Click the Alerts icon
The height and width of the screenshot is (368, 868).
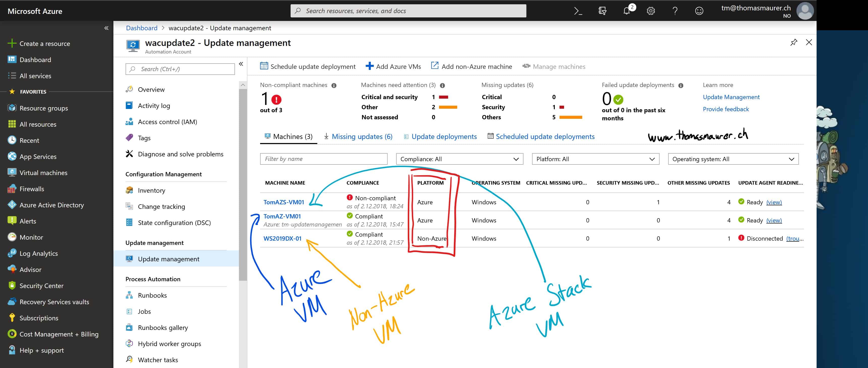[12, 221]
